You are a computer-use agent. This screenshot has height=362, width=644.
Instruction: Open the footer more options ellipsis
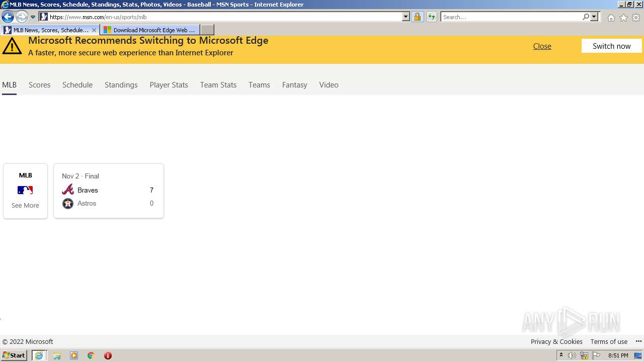tap(638, 341)
